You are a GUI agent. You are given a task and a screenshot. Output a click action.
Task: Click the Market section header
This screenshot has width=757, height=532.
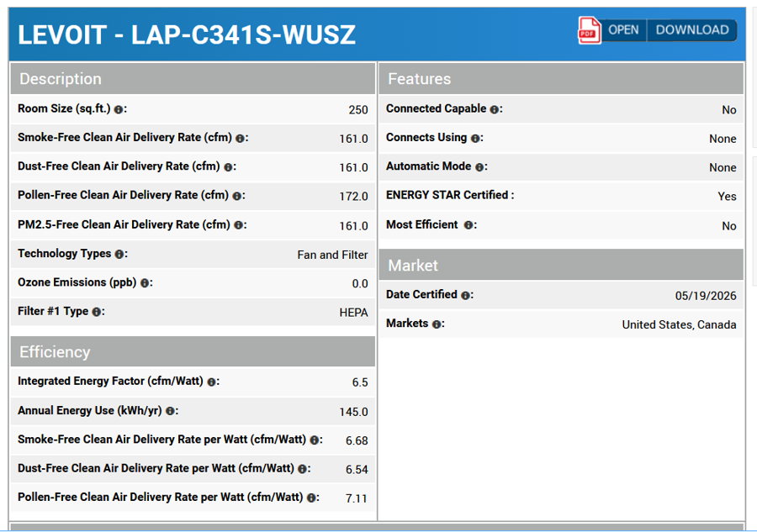coord(561,265)
